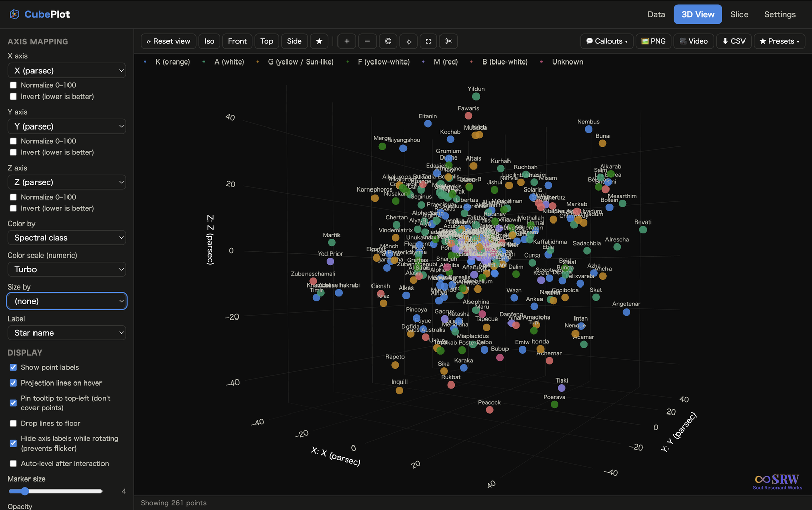Switch to the Data tab
This screenshot has width=812, height=510.
pyautogui.click(x=656, y=14)
